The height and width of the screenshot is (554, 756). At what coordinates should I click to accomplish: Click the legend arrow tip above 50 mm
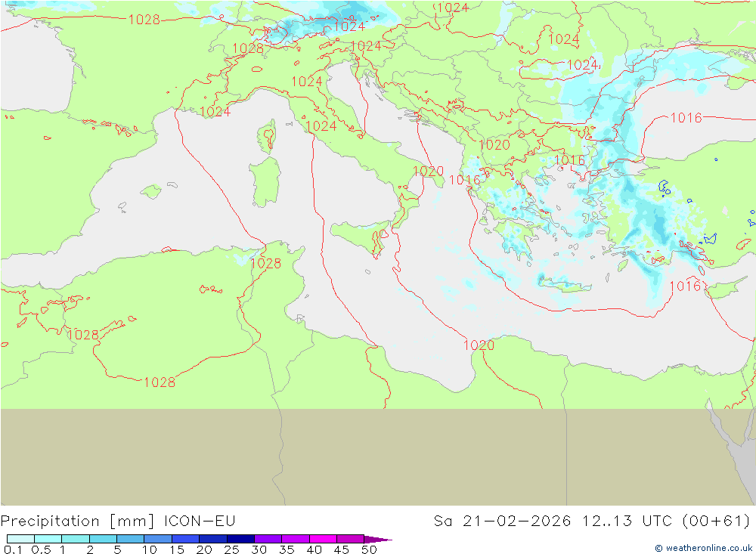point(378,539)
